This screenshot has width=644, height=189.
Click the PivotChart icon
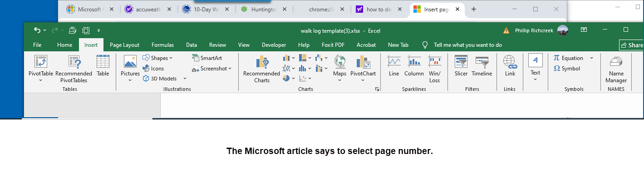coord(363,62)
